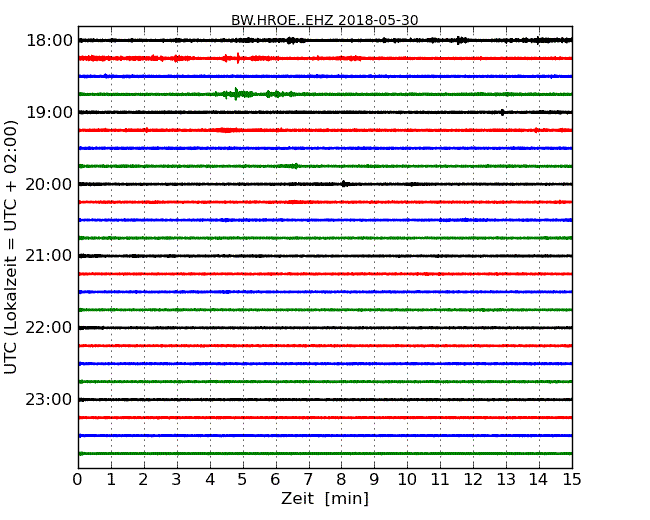Choose the x-axis tick label 15
This screenshot has width=650, height=520.
click(x=572, y=480)
